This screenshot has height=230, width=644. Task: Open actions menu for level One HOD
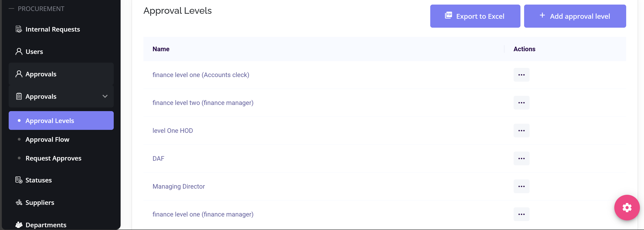521,131
